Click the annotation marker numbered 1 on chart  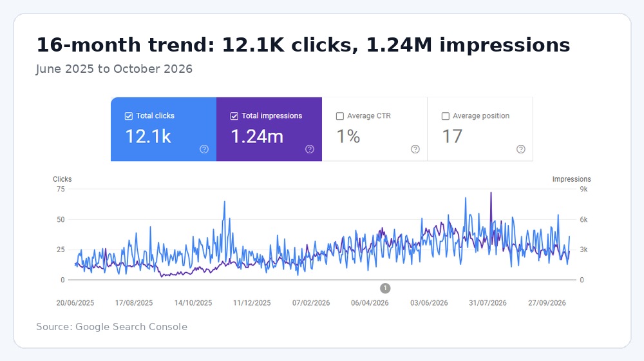(x=385, y=288)
